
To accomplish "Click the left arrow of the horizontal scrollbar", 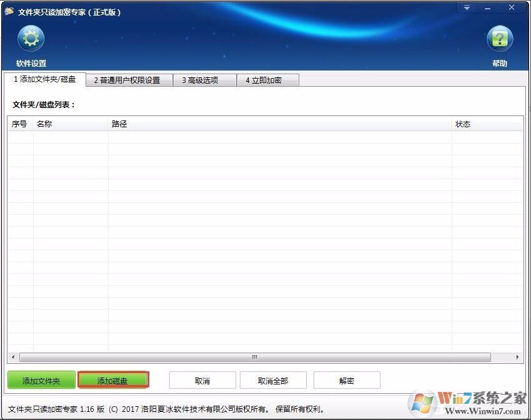I will pyautogui.click(x=13, y=356).
